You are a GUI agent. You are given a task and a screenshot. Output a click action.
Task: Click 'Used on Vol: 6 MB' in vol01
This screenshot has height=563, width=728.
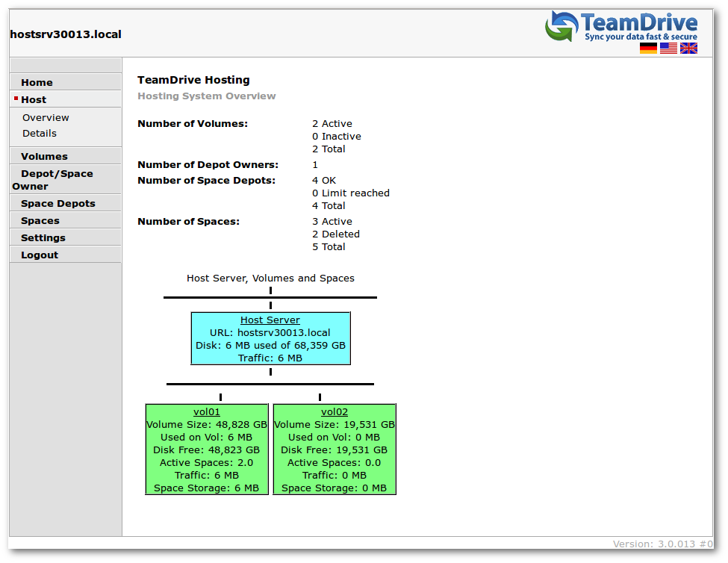pyautogui.click(x=207, y=438)
